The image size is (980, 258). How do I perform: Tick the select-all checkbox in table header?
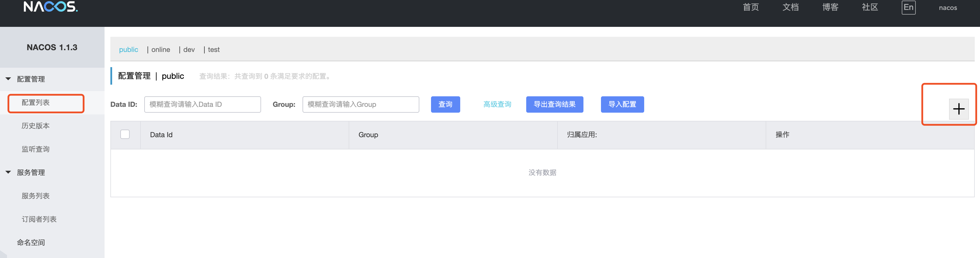click(x=125, y=134)
